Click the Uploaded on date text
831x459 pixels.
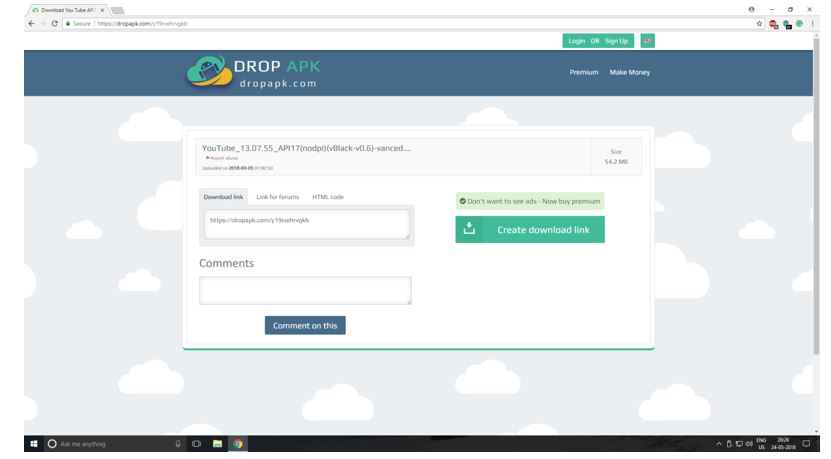pos(237,168)
